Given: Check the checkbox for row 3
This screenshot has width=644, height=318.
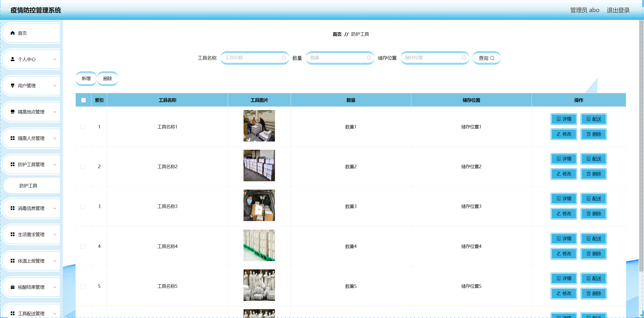Looking at the screenshot, I should 83,206.
